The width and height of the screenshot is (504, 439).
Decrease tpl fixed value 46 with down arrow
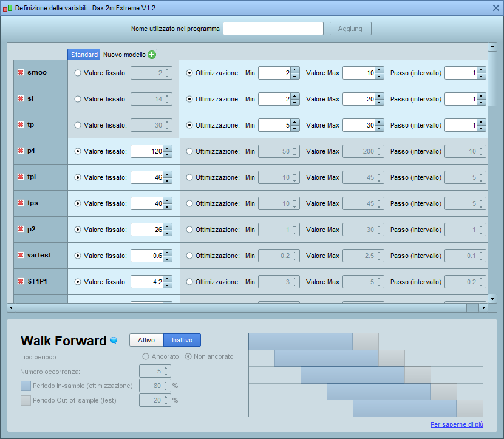pyautogui.click(x=168, y=180)
